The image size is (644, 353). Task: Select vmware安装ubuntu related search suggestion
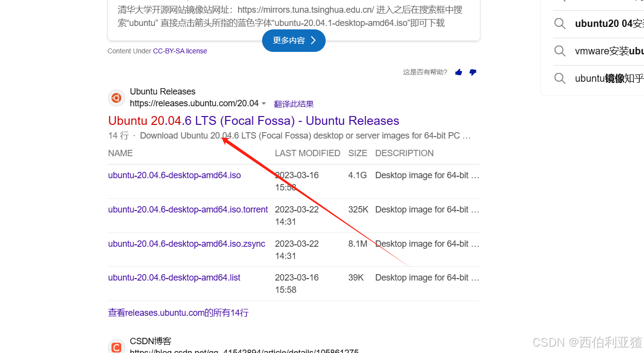click(609, 51)
